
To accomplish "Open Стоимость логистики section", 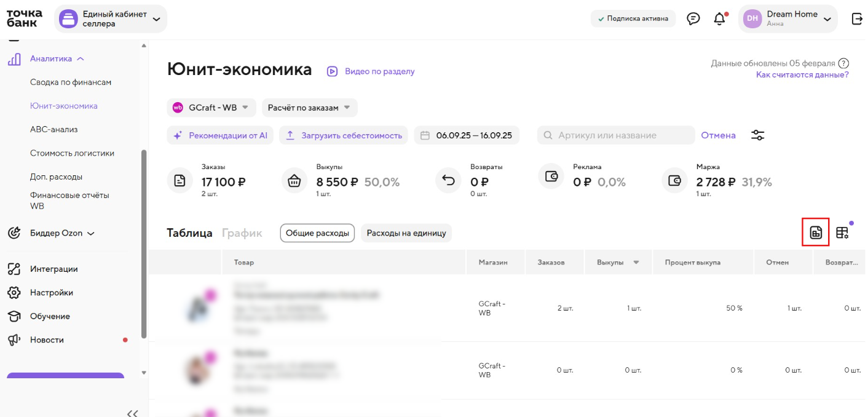I will tap(72, 153).
